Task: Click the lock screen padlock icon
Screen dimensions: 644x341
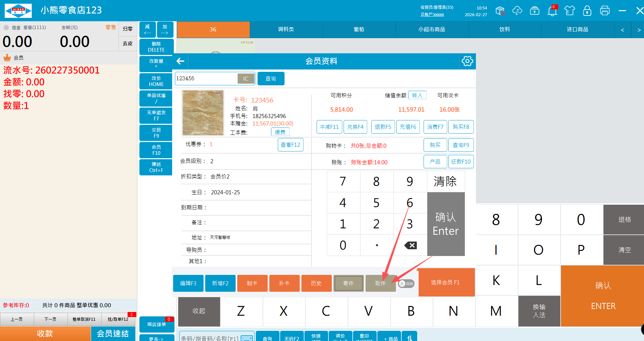Action: [587, 11]
